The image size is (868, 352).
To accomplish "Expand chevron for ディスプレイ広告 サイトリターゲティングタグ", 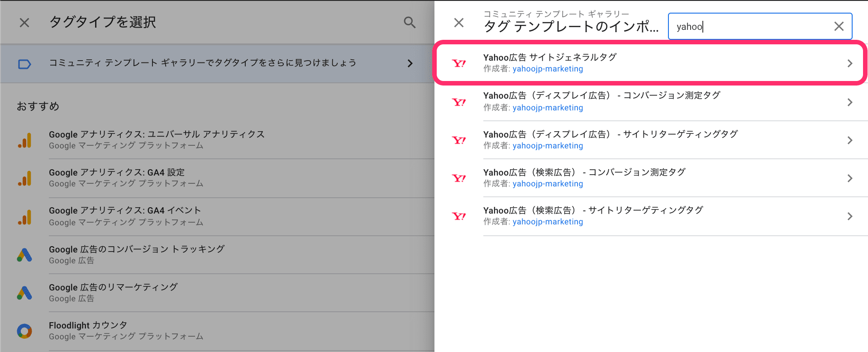I will [849, 140].
